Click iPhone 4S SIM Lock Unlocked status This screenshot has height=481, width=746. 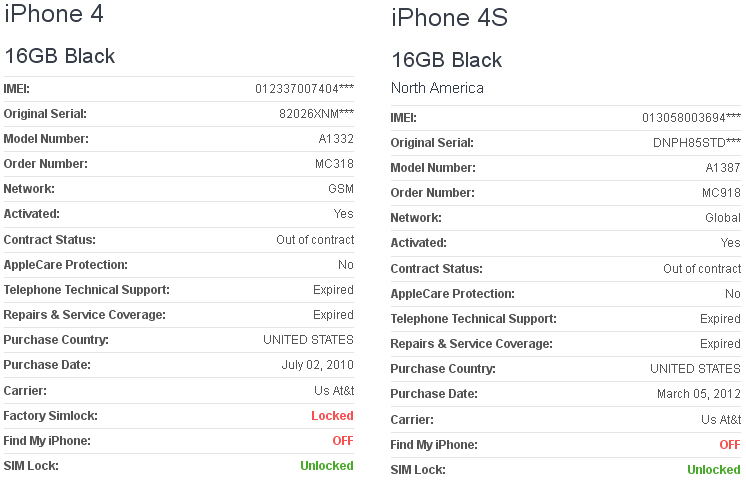point(714,470)
